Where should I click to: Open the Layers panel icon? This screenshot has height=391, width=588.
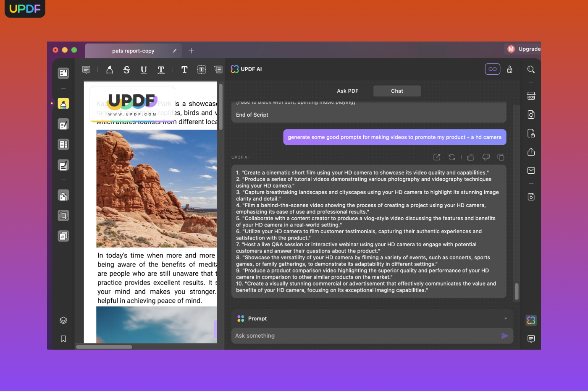point(63,321)
